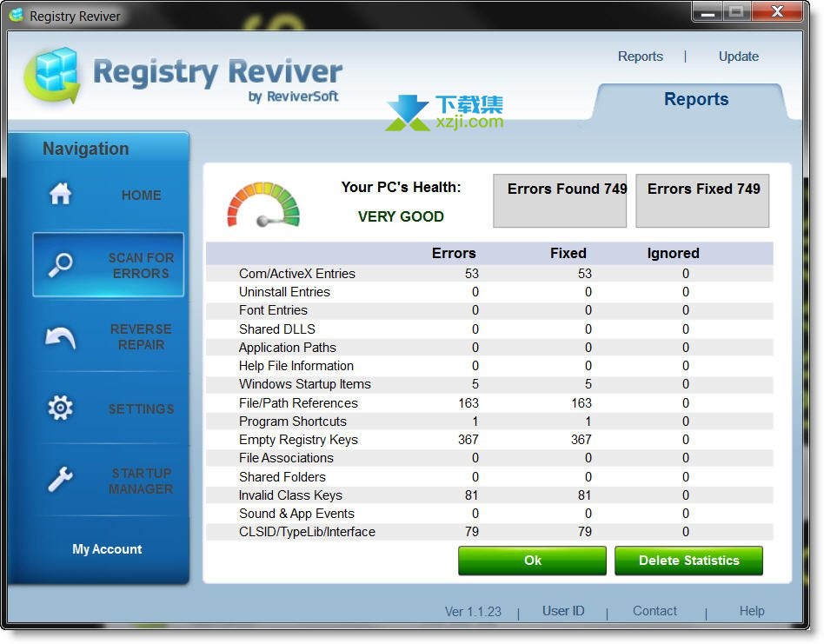Click Delete Statistics button
The width and height of the screenshot is (824, 644).
point(688,561)
